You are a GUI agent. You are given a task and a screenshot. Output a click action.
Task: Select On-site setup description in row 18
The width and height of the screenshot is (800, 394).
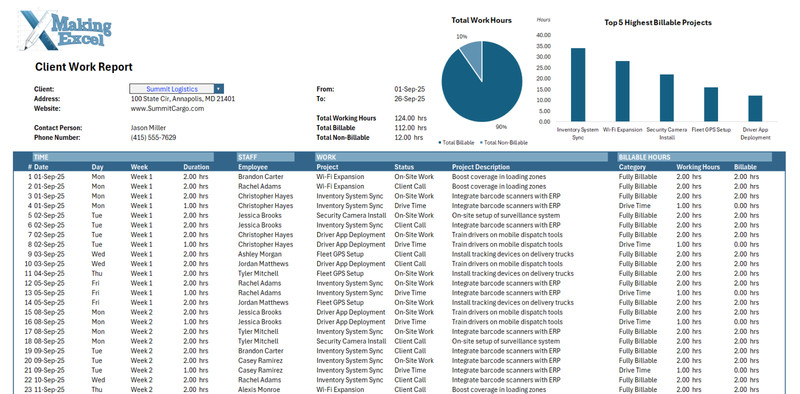point(506,341)
